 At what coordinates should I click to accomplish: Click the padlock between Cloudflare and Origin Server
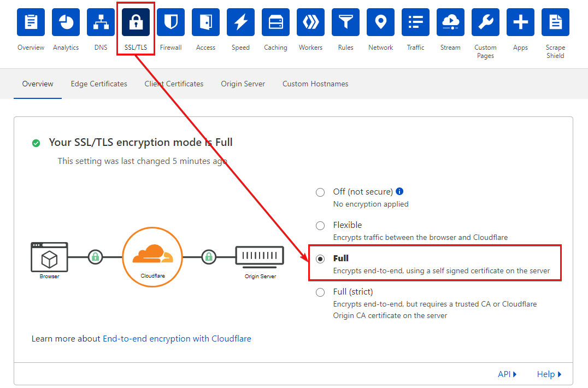pyautogui.click(x=209, y=257)
